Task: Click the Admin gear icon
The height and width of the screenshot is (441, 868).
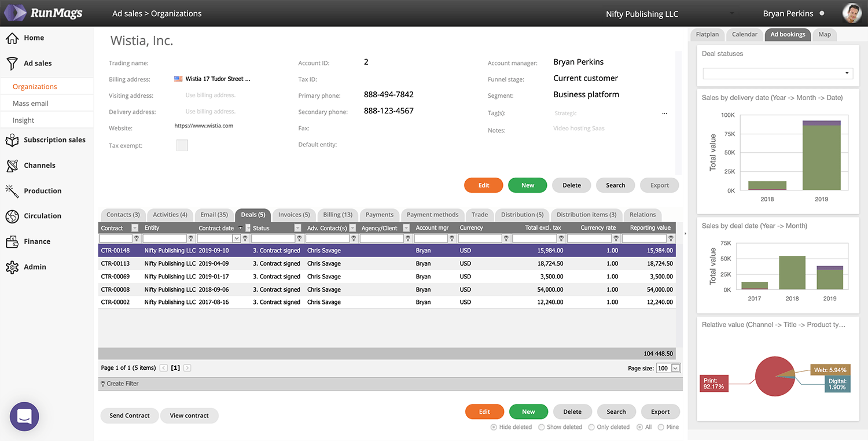Action: [x=12, y=267]
